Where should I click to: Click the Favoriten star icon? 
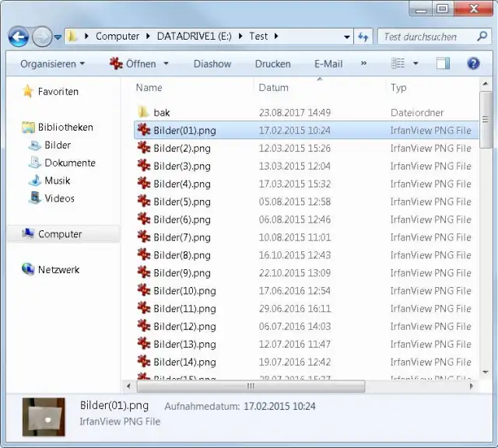click(x=28, y=92)
